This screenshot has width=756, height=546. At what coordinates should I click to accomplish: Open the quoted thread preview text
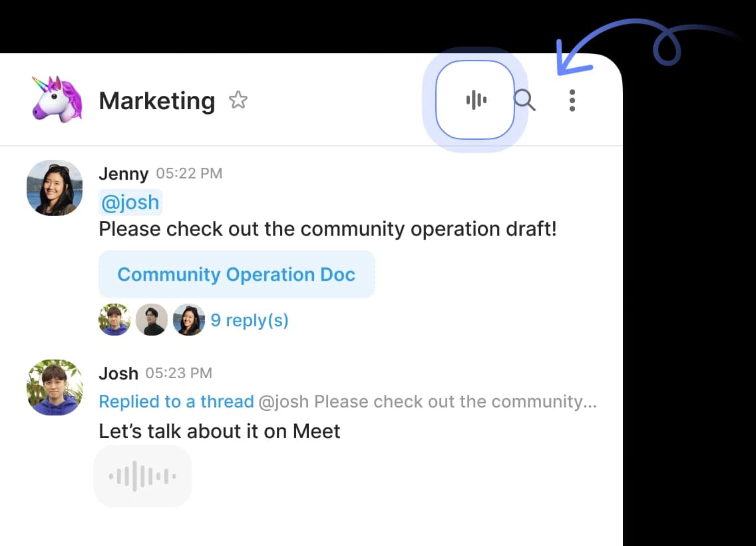click(427, 402)
